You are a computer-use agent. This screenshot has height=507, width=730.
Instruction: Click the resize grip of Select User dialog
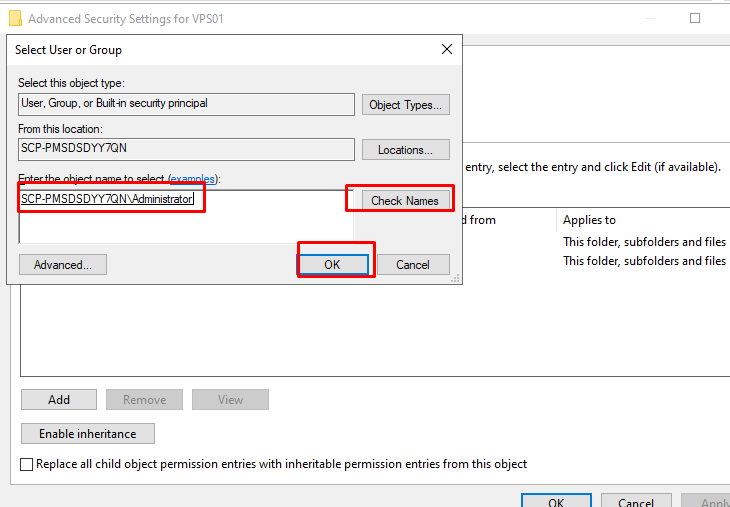click(x=456, y=278)
